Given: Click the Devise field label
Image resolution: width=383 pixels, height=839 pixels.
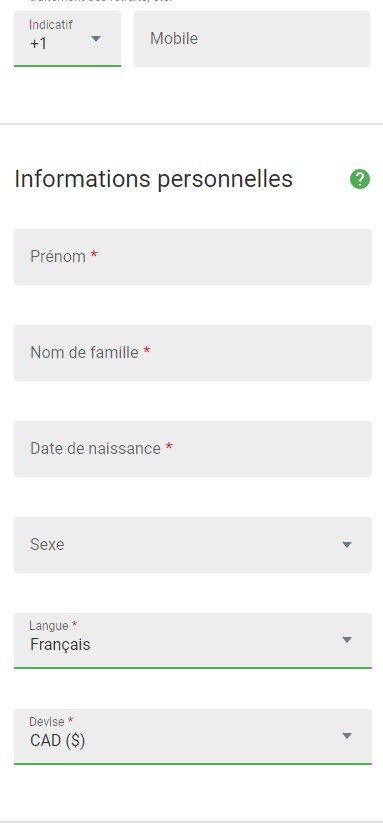Looking at the screenshot, I should point(47,722).
